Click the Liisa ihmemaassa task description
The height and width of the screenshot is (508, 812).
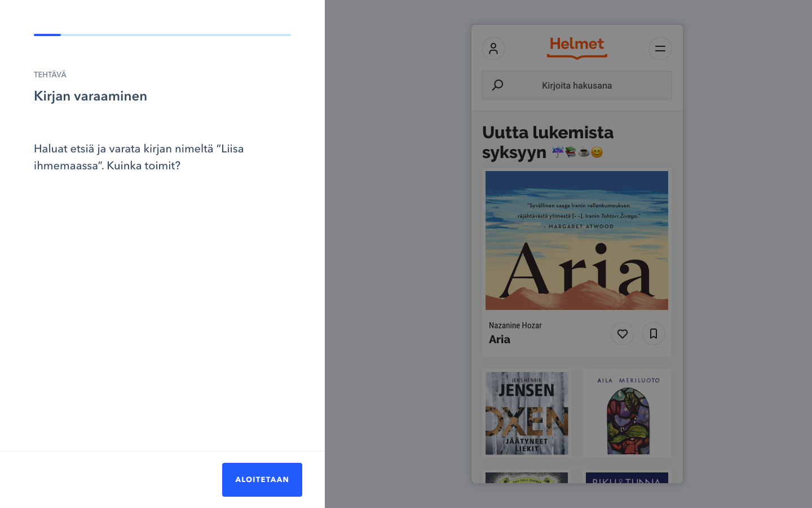click(139, 157)
